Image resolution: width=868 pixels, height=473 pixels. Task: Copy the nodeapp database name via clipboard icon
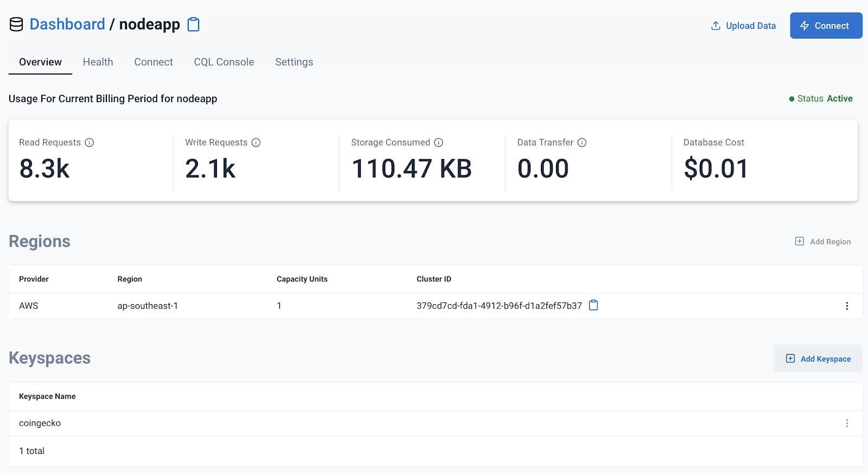[x=194, y=24]
